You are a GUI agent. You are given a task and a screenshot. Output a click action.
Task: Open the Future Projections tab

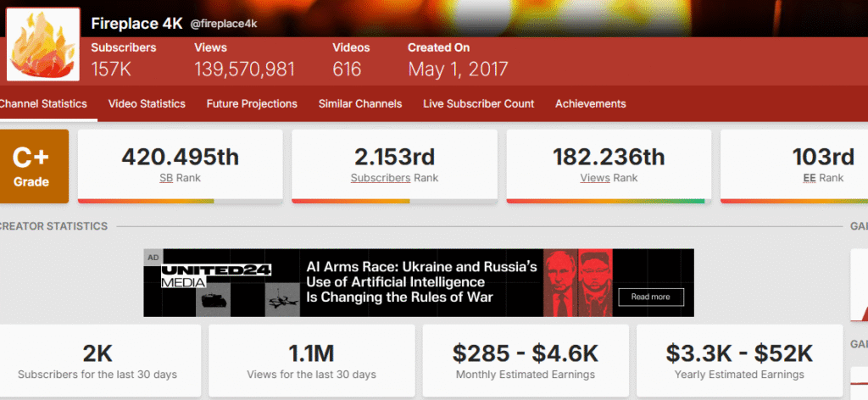tap(252, 104)
